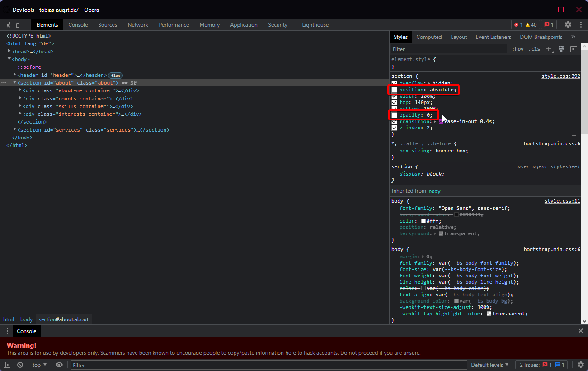The height and width of the screenshot is (371, 588).
Task: Click the #fff color swatch
Action: 423,221
